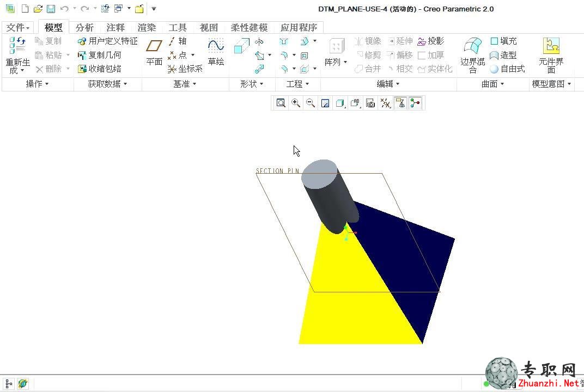Switch to the 视图 view tab

tap(209, 28)
